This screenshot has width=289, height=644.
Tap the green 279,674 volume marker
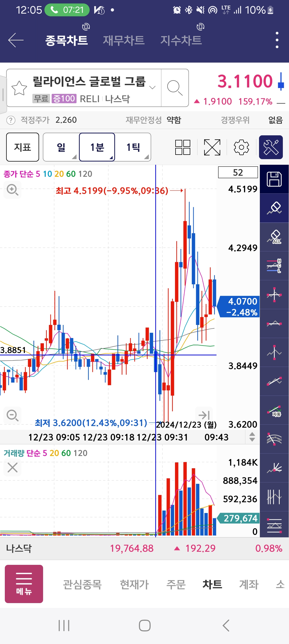click(239, 518)
